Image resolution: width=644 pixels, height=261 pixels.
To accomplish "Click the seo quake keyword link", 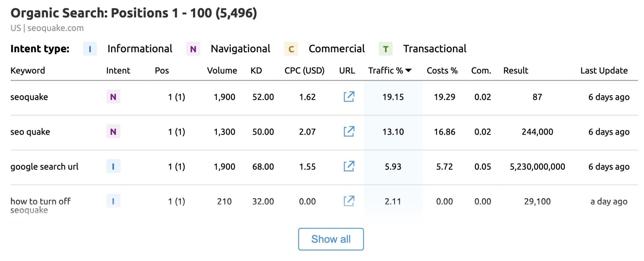I will pos(30,132).
